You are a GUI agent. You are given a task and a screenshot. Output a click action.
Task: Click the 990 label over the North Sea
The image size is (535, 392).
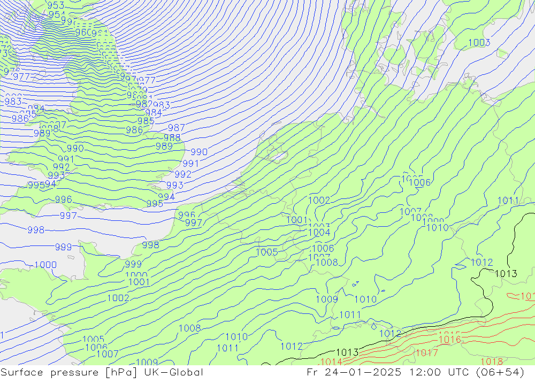click(x=199, y=152)
